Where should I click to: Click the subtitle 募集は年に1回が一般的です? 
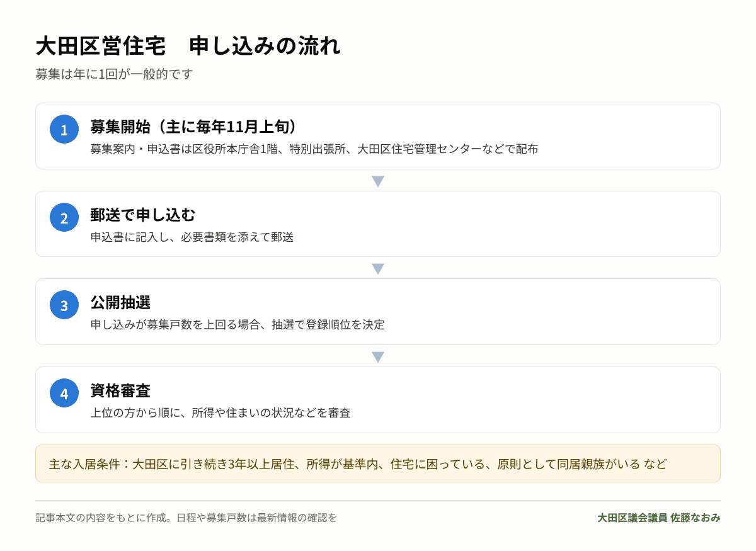pyautogui.click(x=114, y=74)
